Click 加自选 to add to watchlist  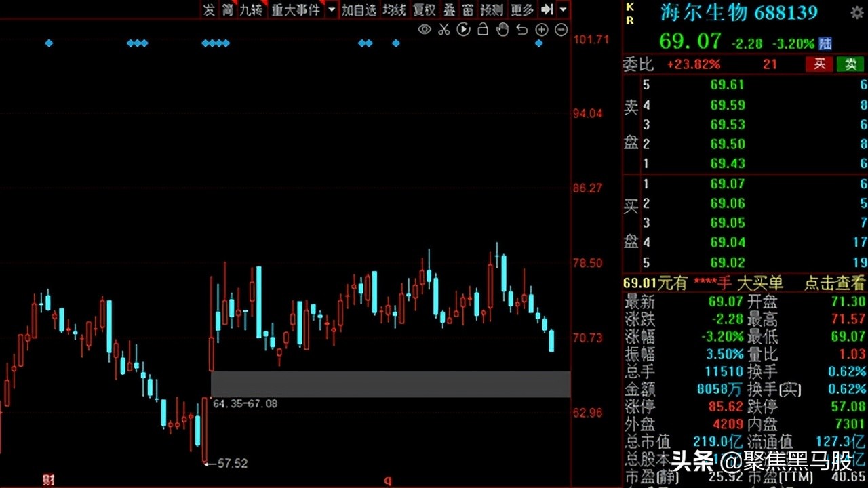[359, 9]
